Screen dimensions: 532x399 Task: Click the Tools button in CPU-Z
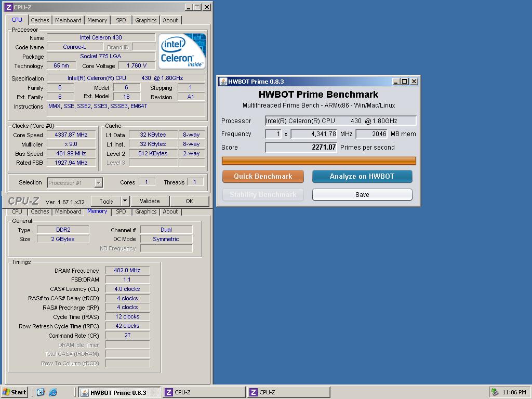coord(106,201)
